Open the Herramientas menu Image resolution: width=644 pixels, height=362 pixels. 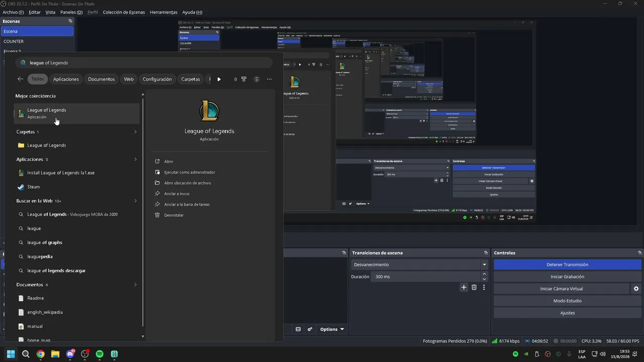pos(164,12)
